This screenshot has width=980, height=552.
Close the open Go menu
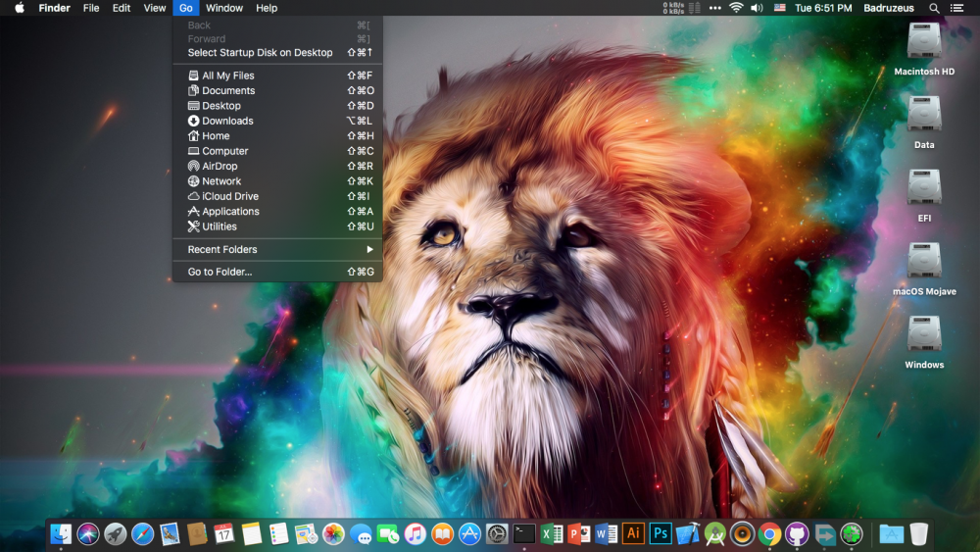[185, 8]
